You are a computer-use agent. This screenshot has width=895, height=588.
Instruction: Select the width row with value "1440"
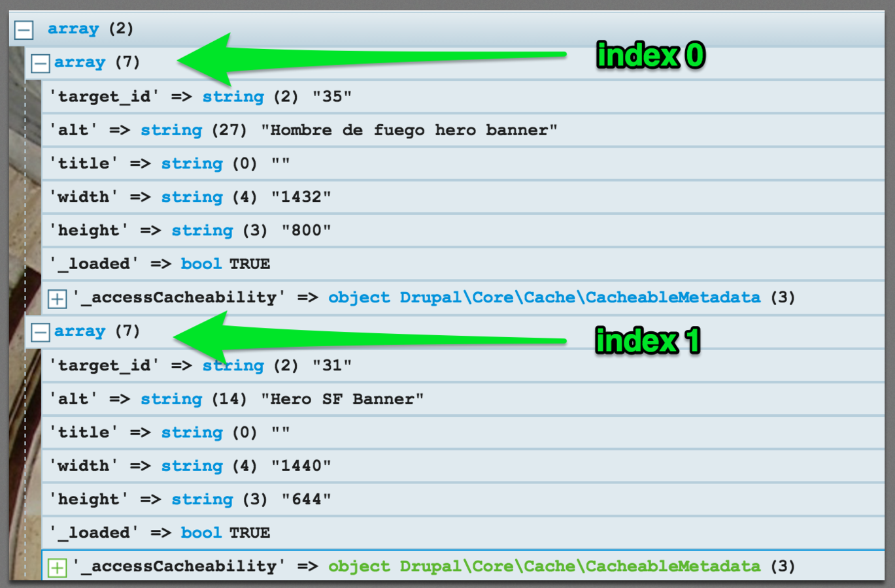pos(463,466)
